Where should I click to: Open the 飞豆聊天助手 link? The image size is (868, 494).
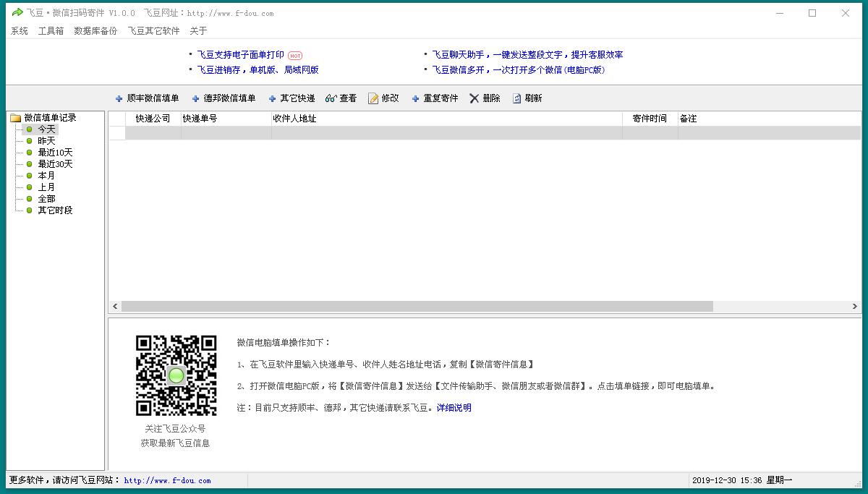pyautogui.click(x=527, y=55)
